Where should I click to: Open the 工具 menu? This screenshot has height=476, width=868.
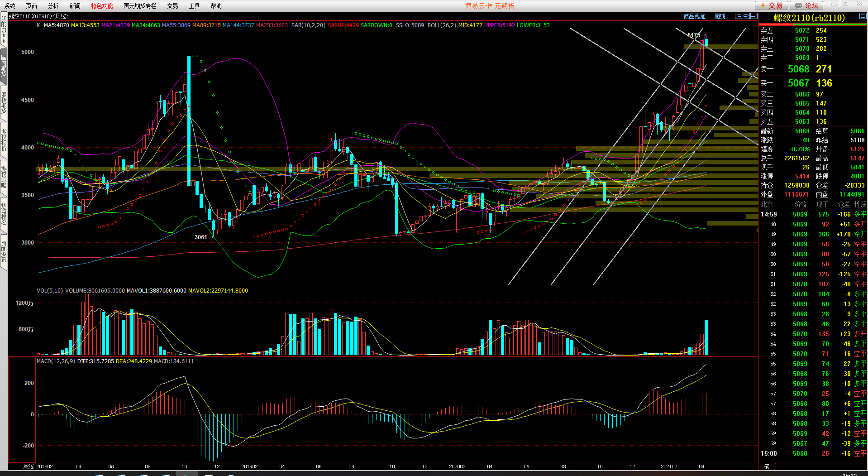pyautogui.click(x=194, y=6)
